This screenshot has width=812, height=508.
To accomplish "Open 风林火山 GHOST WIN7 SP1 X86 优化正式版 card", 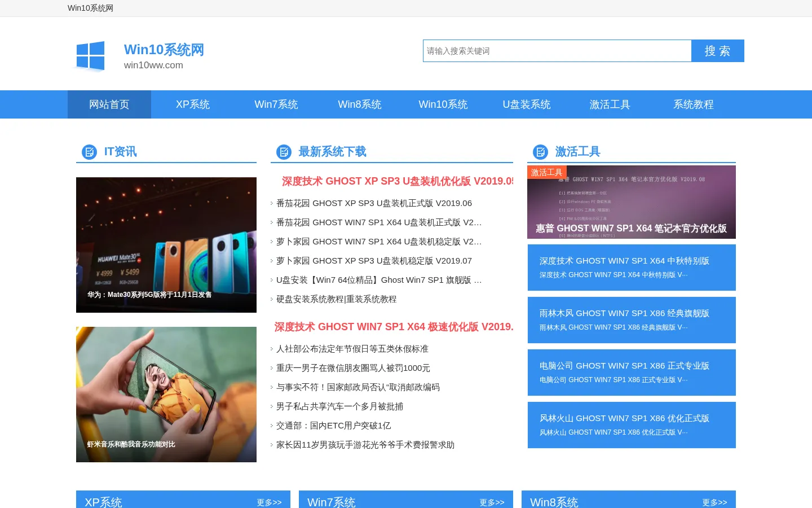I will 632,425.
